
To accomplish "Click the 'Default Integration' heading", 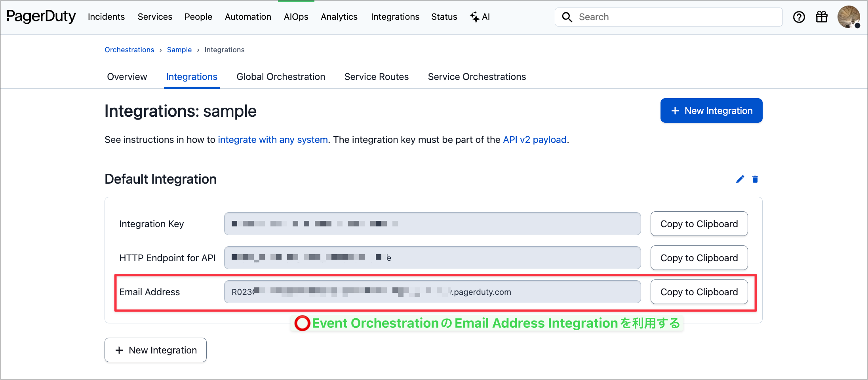I will 160,179.
